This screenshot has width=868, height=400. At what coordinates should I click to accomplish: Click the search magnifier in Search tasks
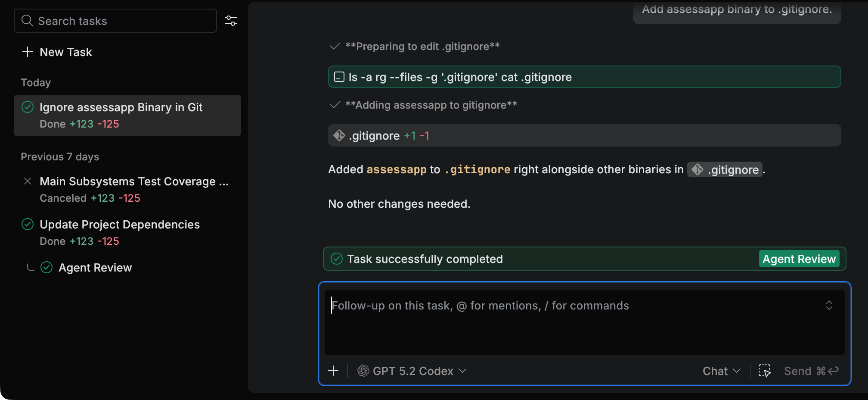pyautogui.click(x=27, y=20)
